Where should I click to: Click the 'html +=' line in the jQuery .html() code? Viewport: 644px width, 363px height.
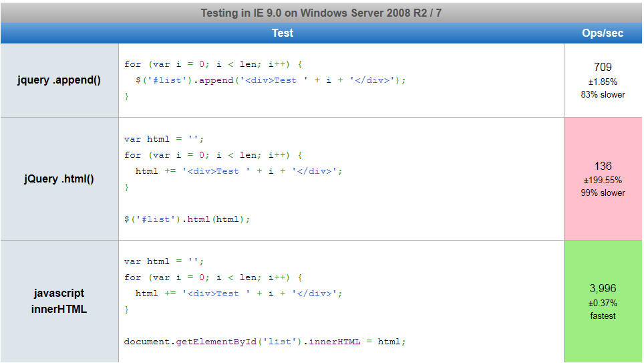[x=238, y=171]
